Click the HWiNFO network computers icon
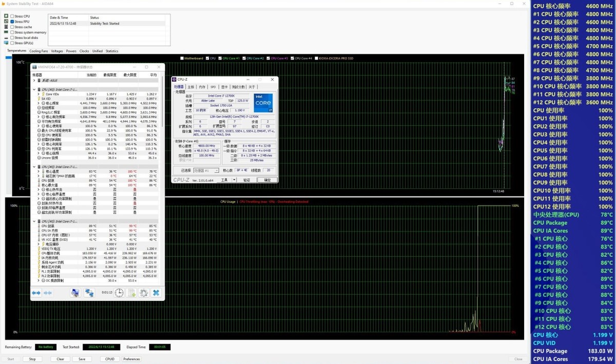The height and width of the screenshot is (364, 616). click(x=89, y=293)
